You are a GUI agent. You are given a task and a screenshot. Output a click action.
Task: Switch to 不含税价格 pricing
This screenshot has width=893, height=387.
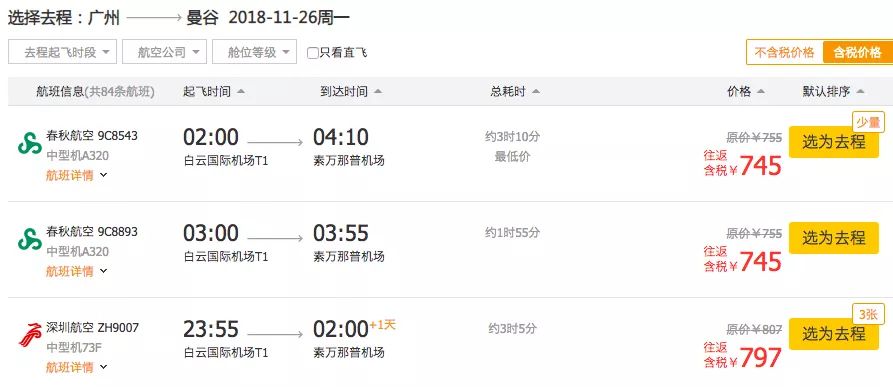[784, 52]
